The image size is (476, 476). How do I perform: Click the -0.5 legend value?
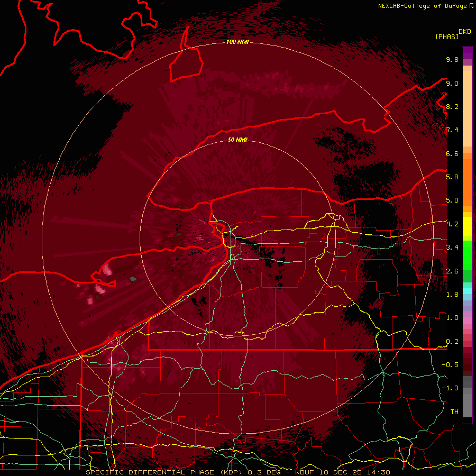[450, 365]
